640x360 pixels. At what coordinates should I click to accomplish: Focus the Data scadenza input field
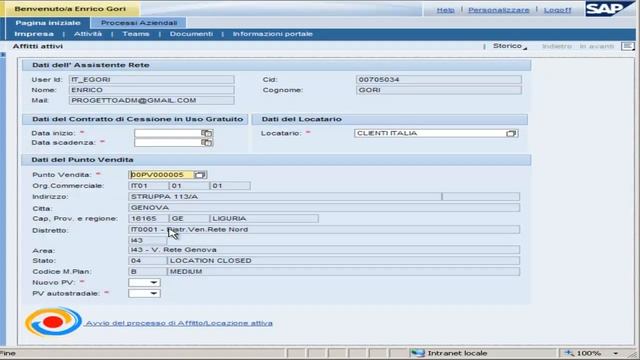pos(167,142)
